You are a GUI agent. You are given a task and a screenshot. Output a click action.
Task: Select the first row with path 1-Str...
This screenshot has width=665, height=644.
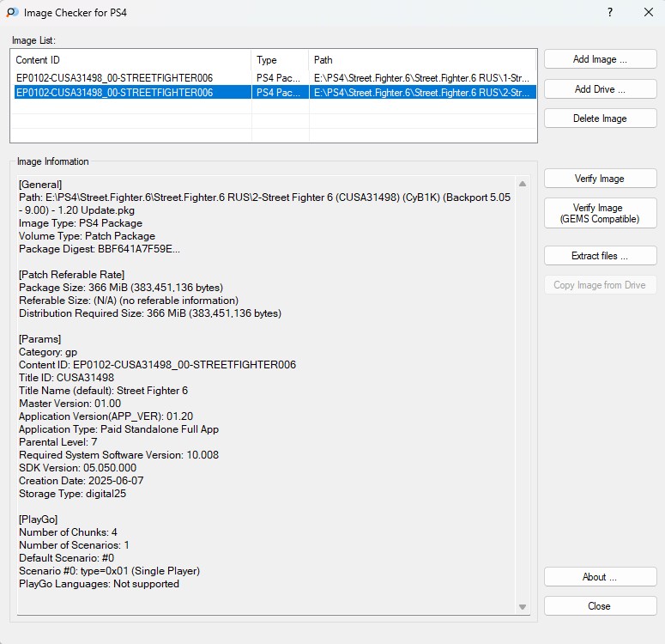(275, 77)
